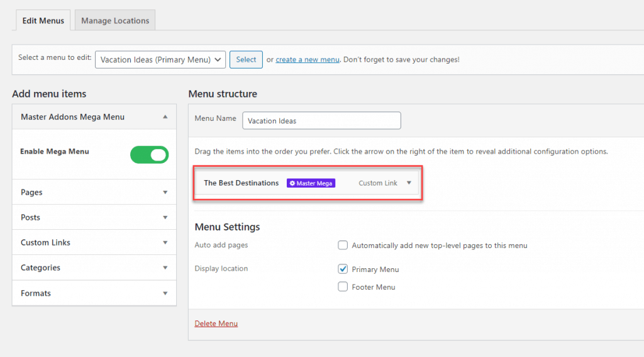
Task: Open the create a new menu link
Action: (x=308, y=60)
